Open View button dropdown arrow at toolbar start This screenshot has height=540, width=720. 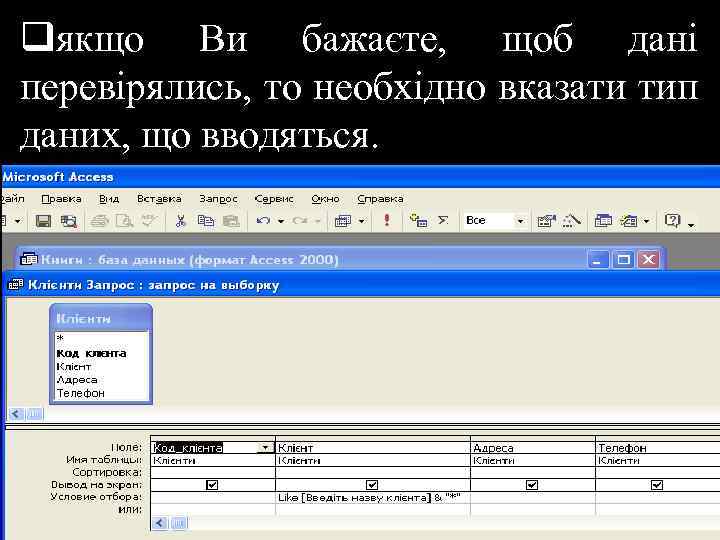17,222
